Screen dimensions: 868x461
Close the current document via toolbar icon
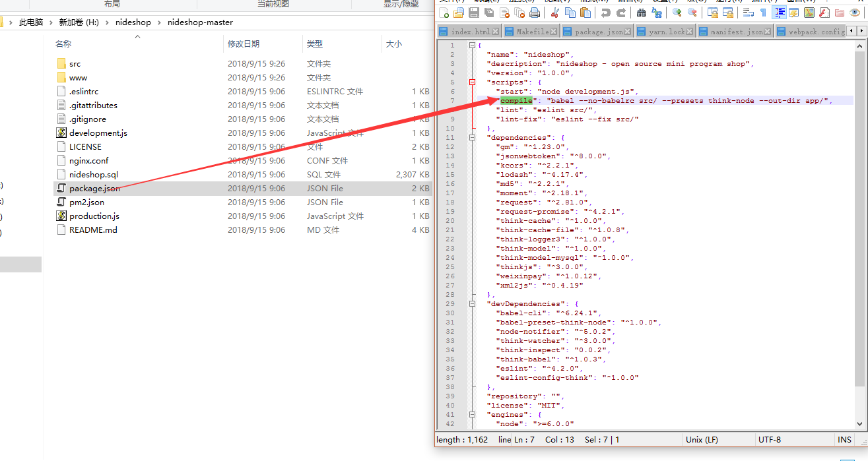click(505, 13)
